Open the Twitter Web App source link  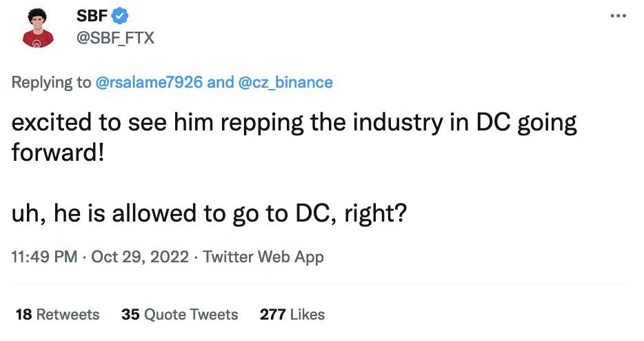coord(263,257)
